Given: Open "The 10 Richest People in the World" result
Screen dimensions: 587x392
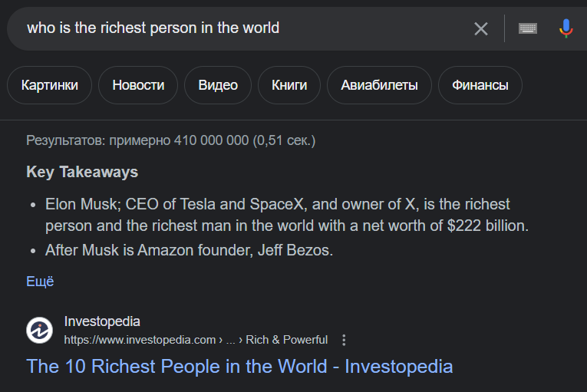Looking at the screenshot, I should click(x=239, y=366).
